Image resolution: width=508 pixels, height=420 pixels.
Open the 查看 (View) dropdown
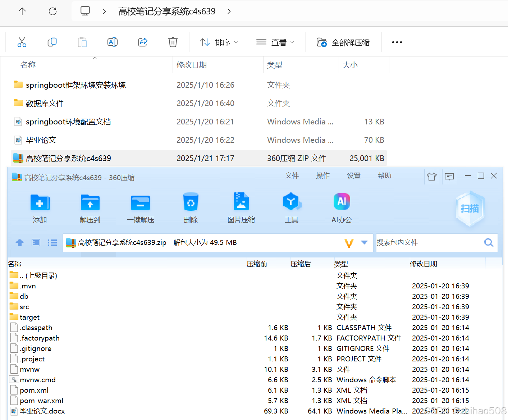(276, 42)
